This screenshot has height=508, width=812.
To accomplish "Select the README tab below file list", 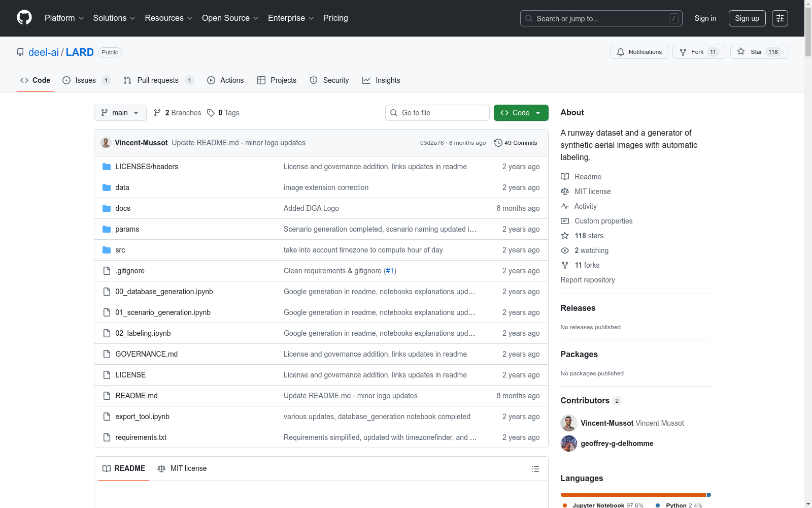I will (124, 468).
